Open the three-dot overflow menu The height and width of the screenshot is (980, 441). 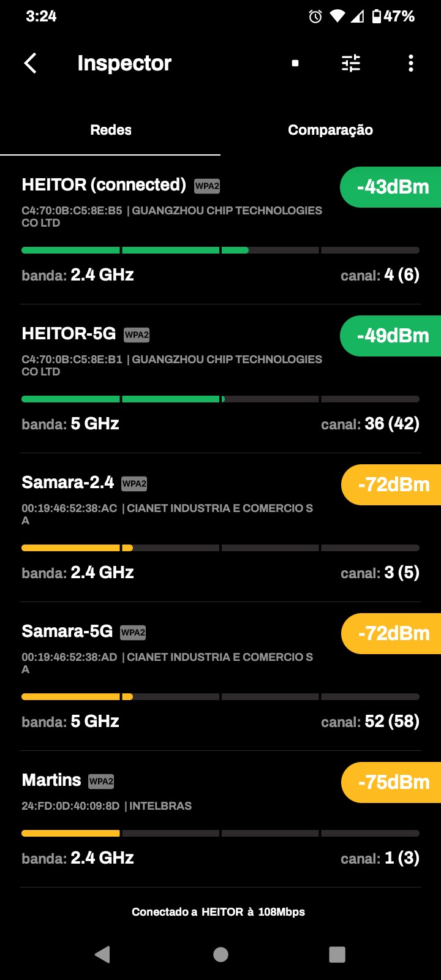pos(410,63)
